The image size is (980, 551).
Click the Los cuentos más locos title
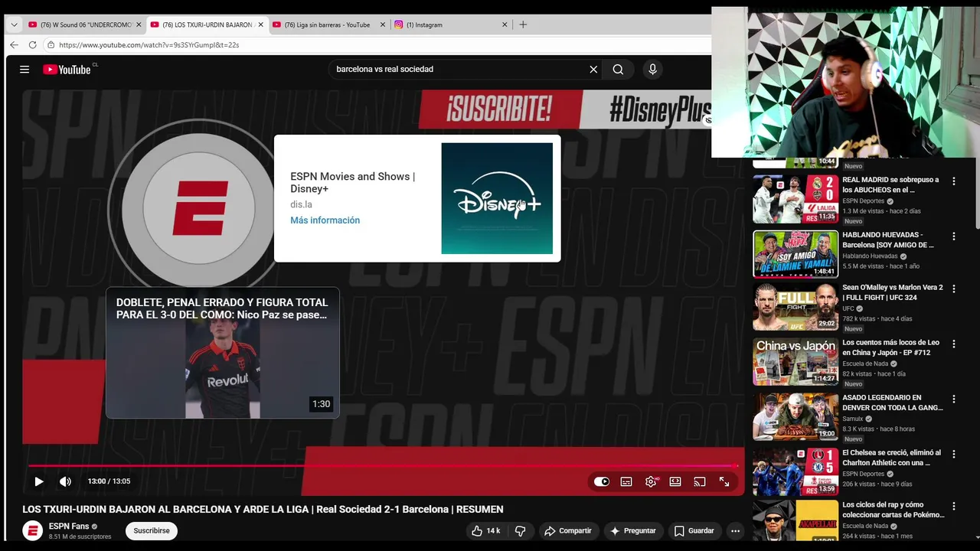891,347
